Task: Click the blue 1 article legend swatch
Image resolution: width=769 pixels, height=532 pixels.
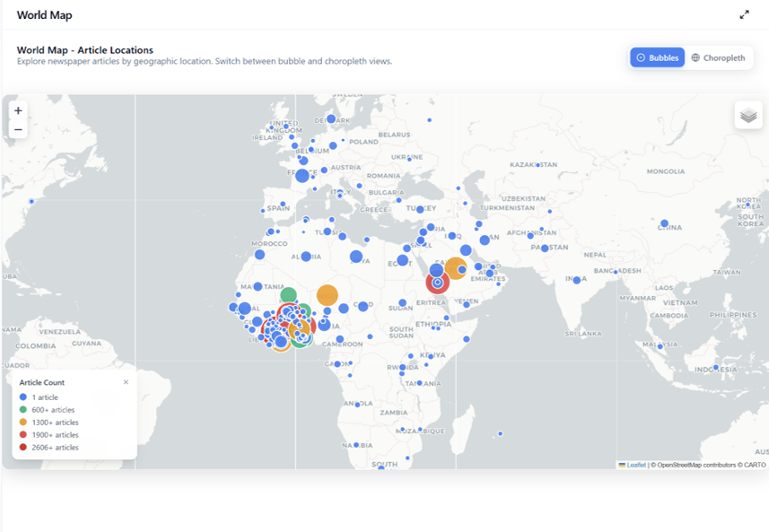Action: pos(23,397)
